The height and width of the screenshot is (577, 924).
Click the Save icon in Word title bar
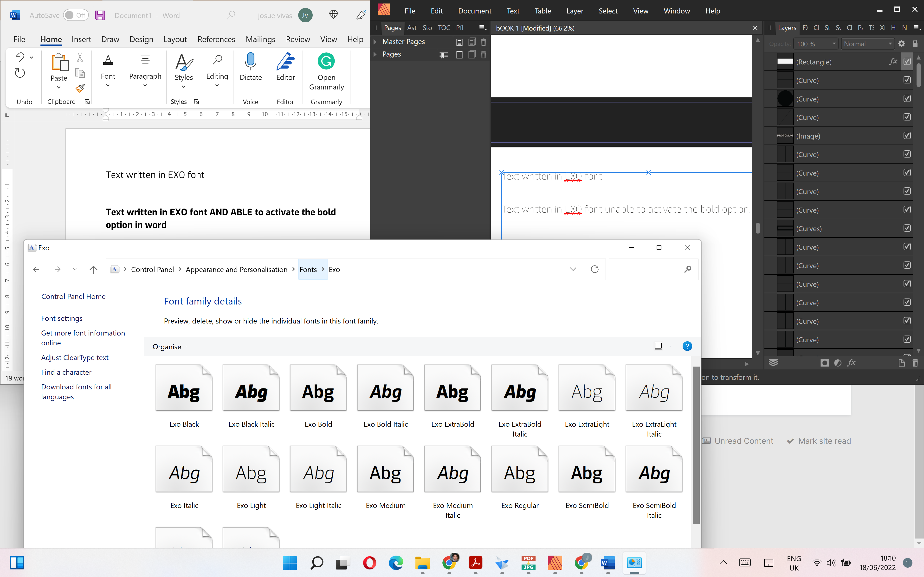pyautogui.click(x=100, y=15)
